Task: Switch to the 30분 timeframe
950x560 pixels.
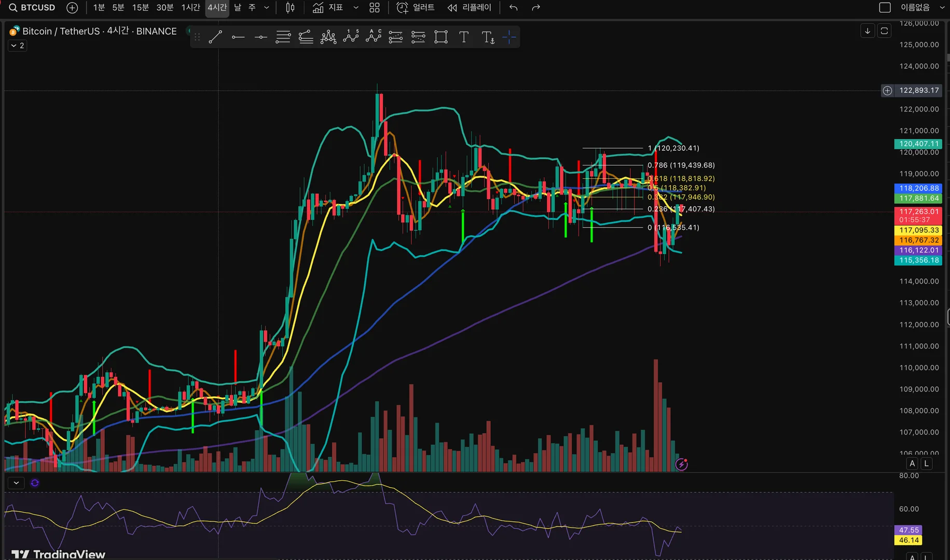Action: (x=165, y=8)
